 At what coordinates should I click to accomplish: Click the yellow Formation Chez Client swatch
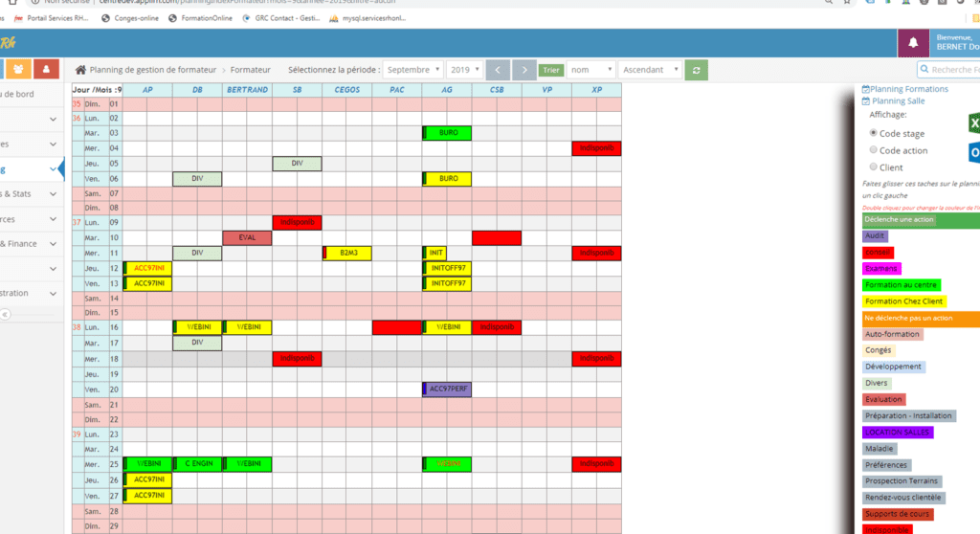(x=904, y=301)
